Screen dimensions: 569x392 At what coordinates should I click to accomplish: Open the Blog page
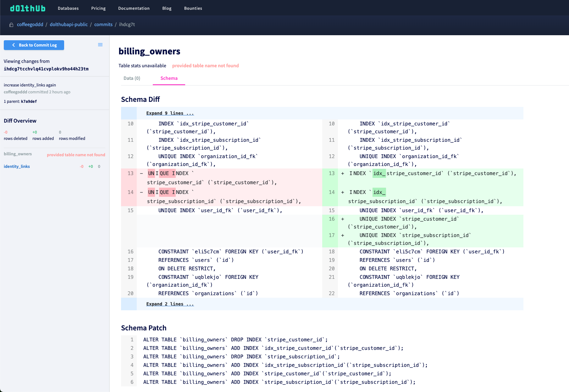[x=167, y=8]
